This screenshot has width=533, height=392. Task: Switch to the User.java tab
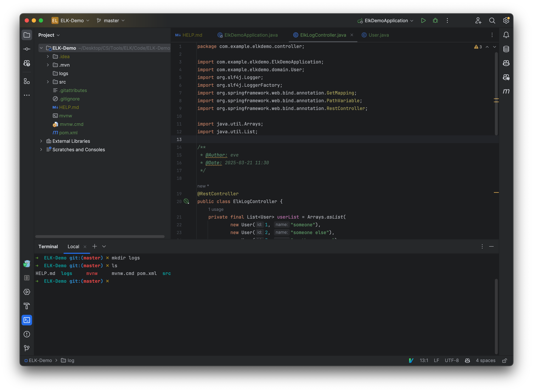[378, 35]
